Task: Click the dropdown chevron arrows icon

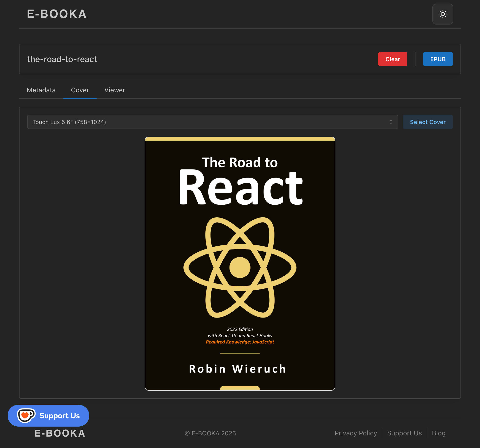Action: [x=391, y=122]
